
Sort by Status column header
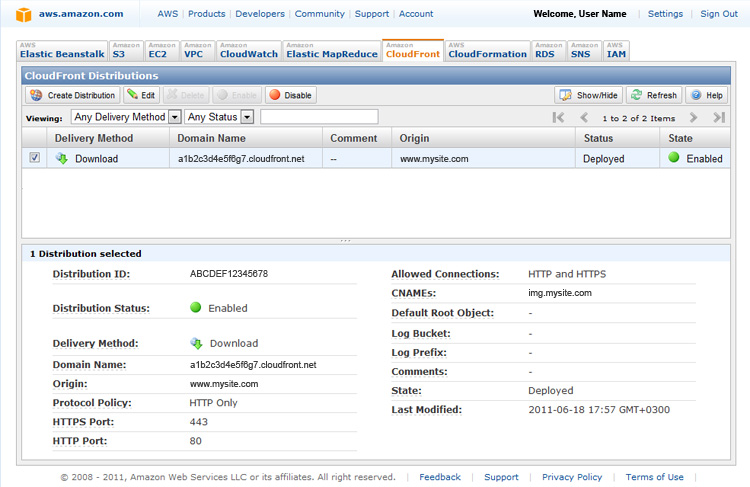point(617,138)
